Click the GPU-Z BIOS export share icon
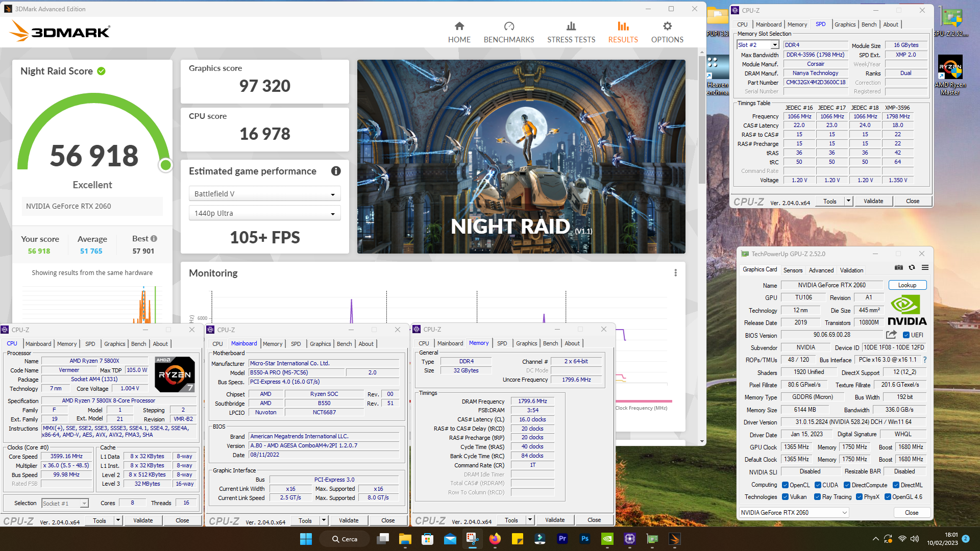The image size is (980, 551). coord(891,335)
